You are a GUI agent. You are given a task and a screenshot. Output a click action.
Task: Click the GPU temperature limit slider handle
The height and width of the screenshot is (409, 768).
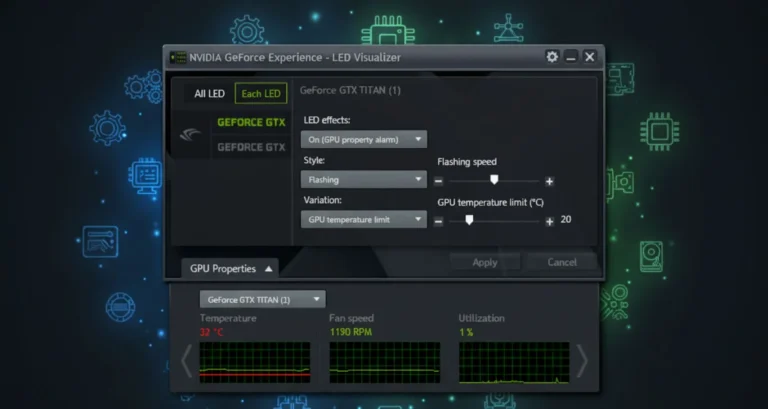coord(469,220)
